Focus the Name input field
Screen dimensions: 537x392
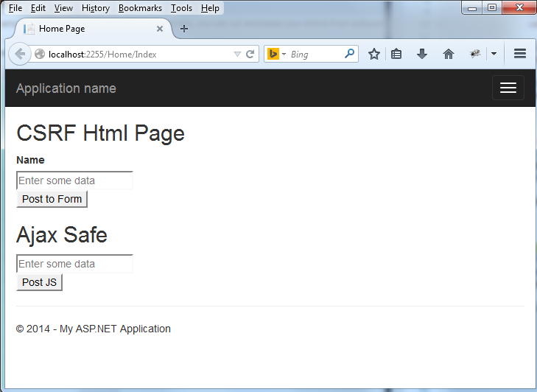74,181
